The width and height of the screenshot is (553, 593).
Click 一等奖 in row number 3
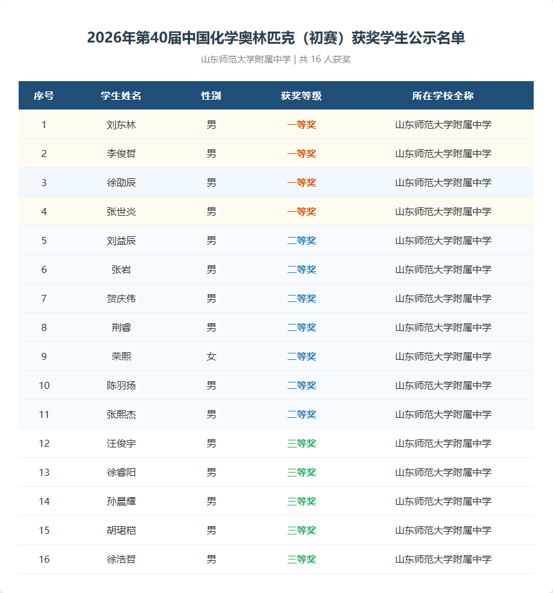coord(301,183)
